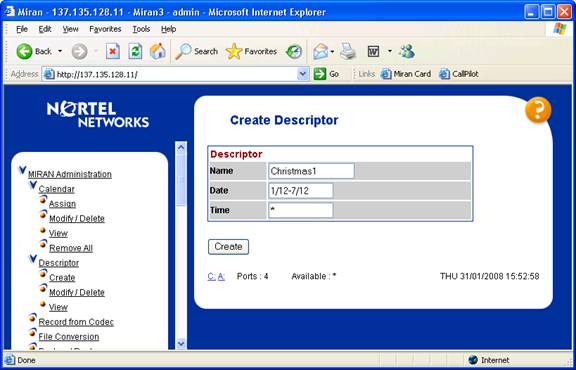Click the bullet icon beside File Conversion
Image resolution: width=576 pixels, height=370 pixels.
pyautogui.click(x=33, y=332)
